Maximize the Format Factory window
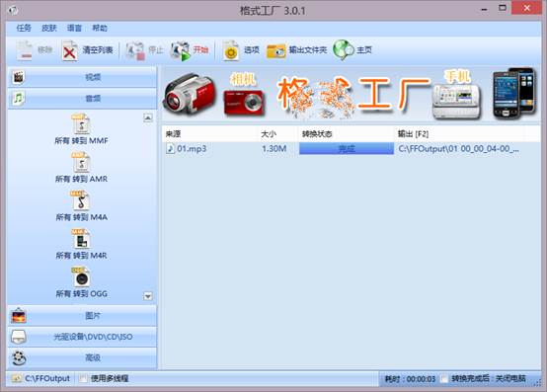 point(503,8)
